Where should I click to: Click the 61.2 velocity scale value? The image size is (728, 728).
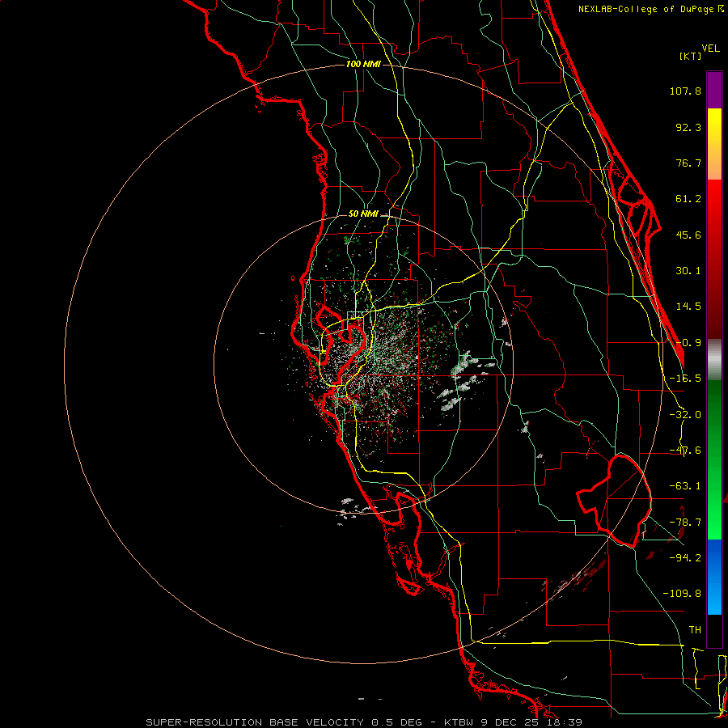688,199
